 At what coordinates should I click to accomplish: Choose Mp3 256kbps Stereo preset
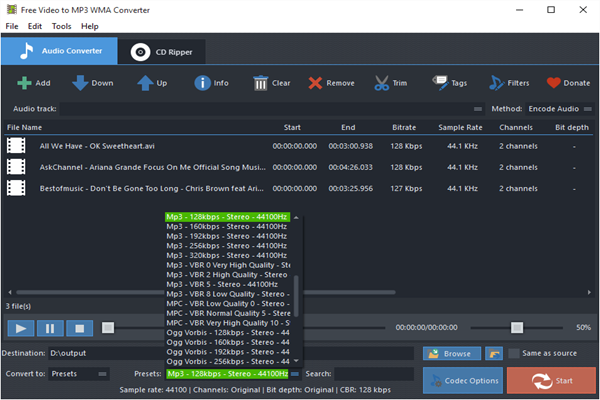pyautogui.click(x=227, y=246)
